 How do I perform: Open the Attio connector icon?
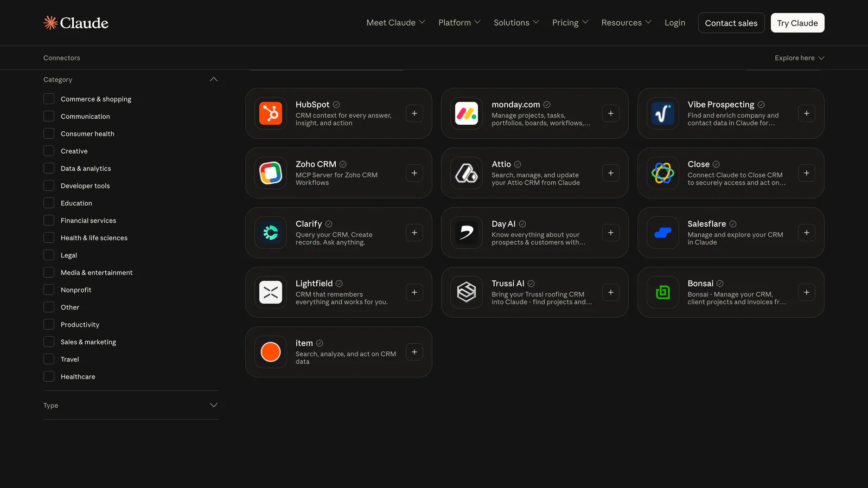tap(467, 173)
